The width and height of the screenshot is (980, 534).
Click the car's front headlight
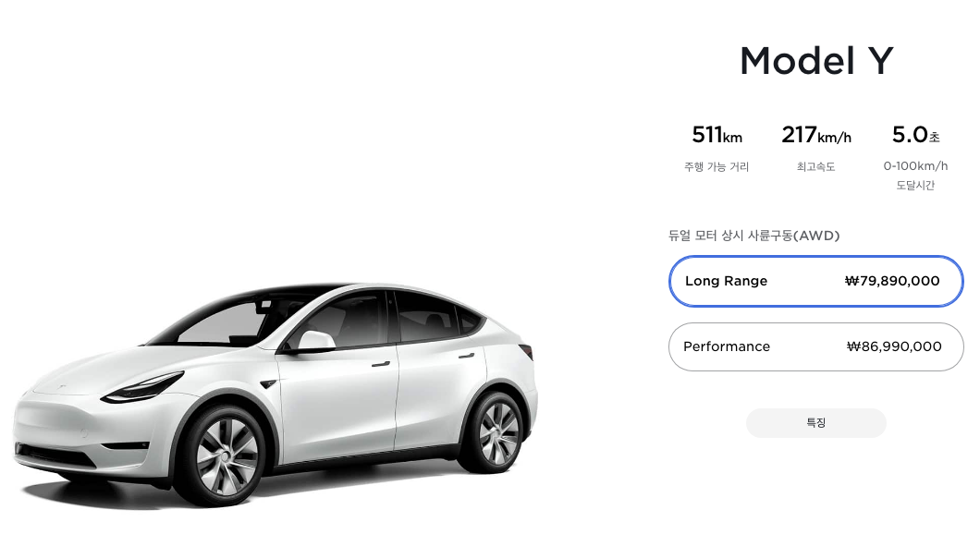(143, 388)
